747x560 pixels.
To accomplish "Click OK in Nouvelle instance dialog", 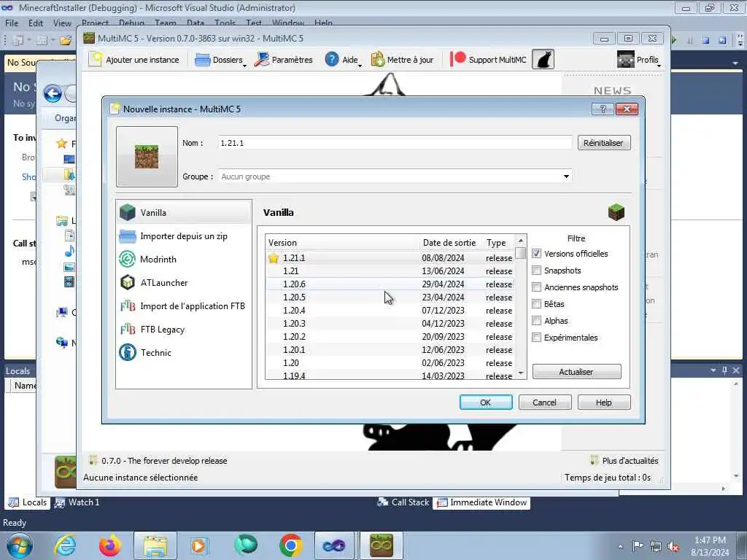I will point(485,402).
